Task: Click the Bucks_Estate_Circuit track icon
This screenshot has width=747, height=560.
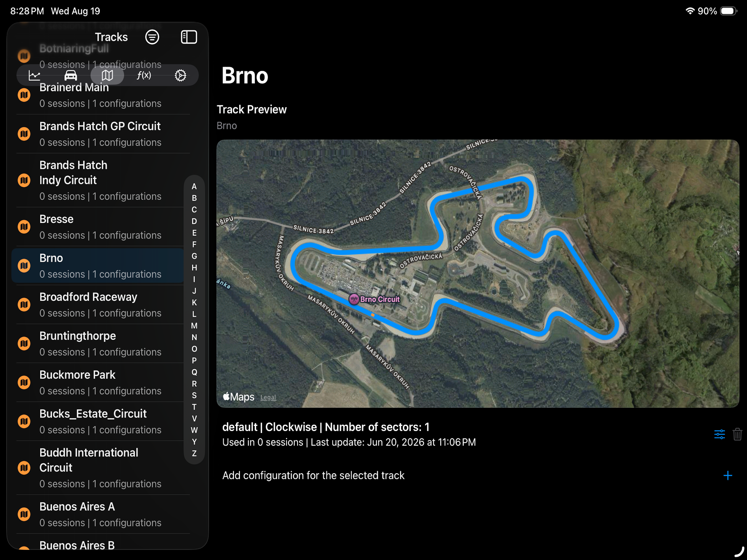Action: (24, 421)
